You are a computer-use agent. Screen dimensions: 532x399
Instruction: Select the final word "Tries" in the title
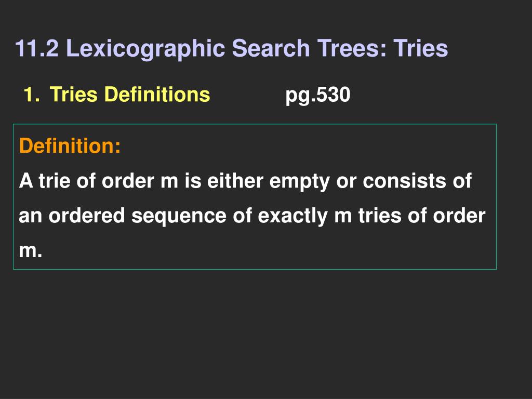(421, 48)
